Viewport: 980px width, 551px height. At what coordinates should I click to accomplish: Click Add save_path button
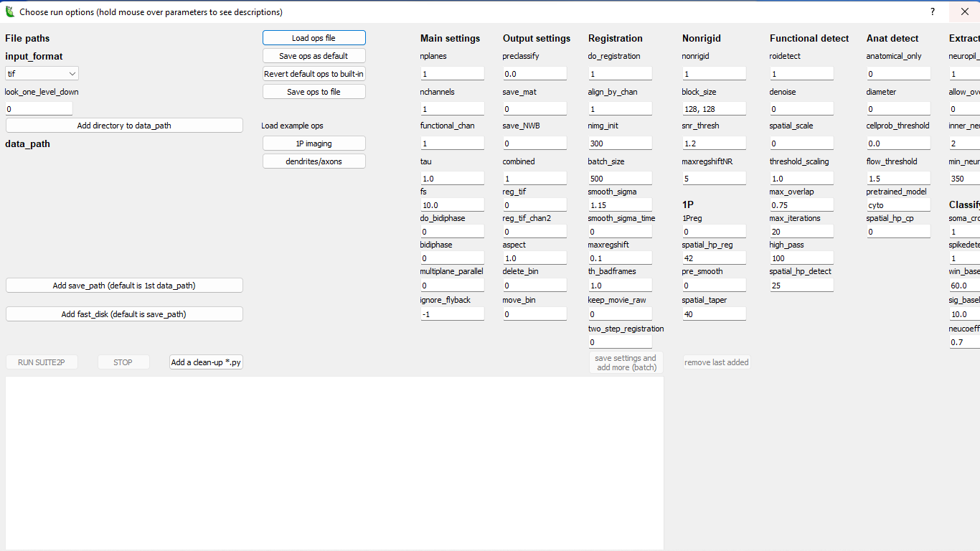[x=123, y=285]
